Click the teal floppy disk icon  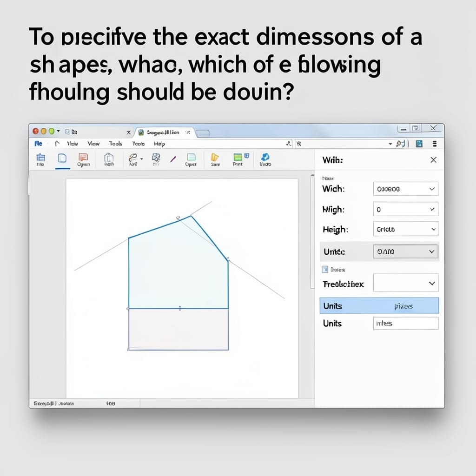(419, 144)
